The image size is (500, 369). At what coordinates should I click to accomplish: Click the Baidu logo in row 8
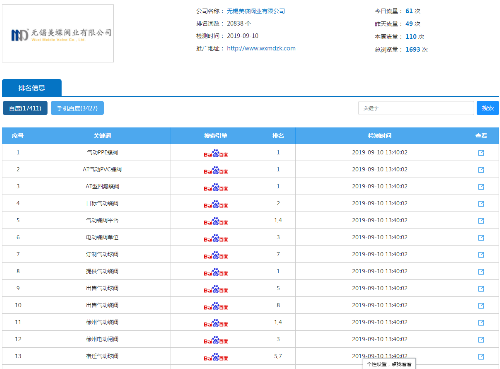coord(216,272)
